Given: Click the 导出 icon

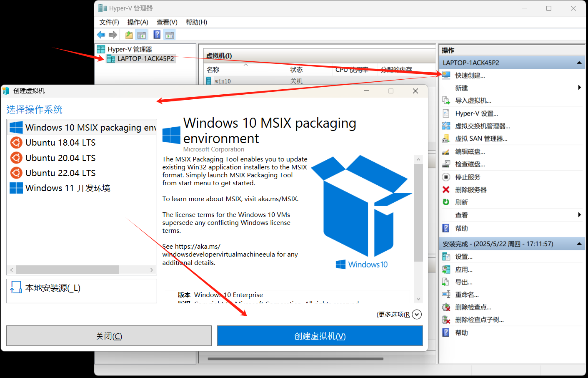Looking at the screenshot, I should point(446,282).
